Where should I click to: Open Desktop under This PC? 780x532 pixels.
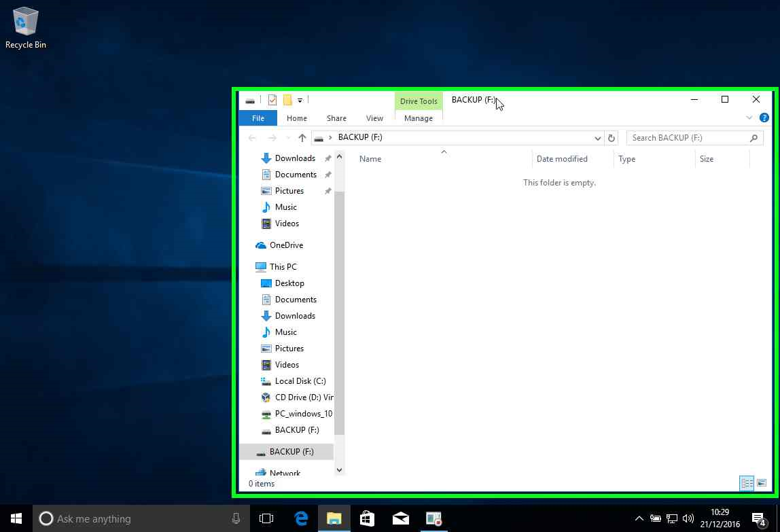click(289, 283)
